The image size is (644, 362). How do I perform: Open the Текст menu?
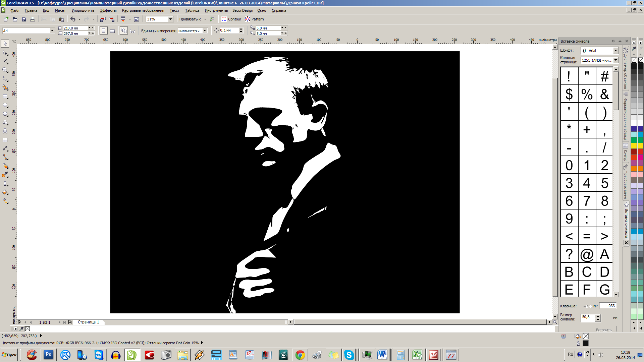tap(174, 10)
